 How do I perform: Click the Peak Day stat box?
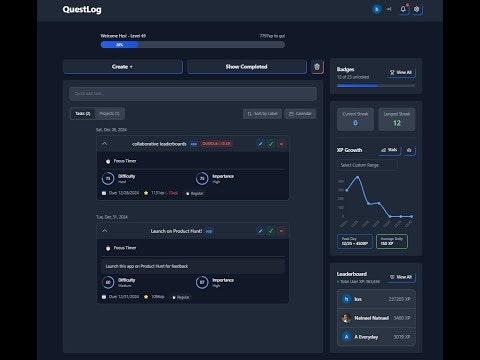click(355, 241)
